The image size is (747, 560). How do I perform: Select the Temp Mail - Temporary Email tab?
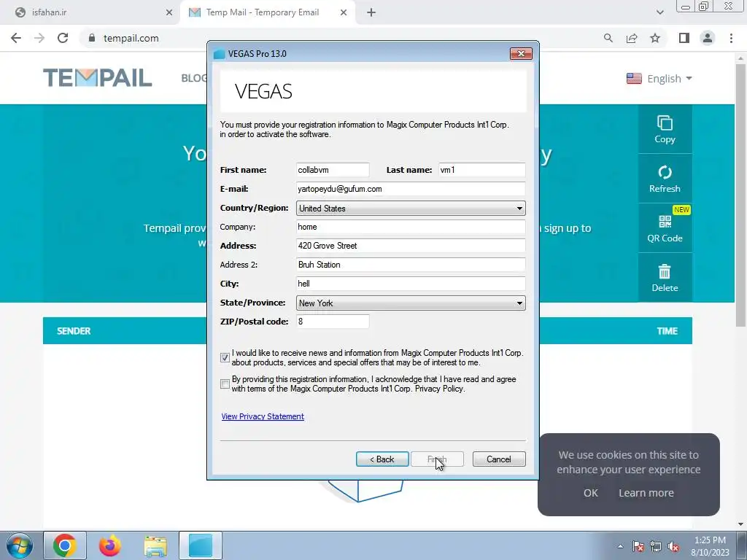tap(262, 12)
